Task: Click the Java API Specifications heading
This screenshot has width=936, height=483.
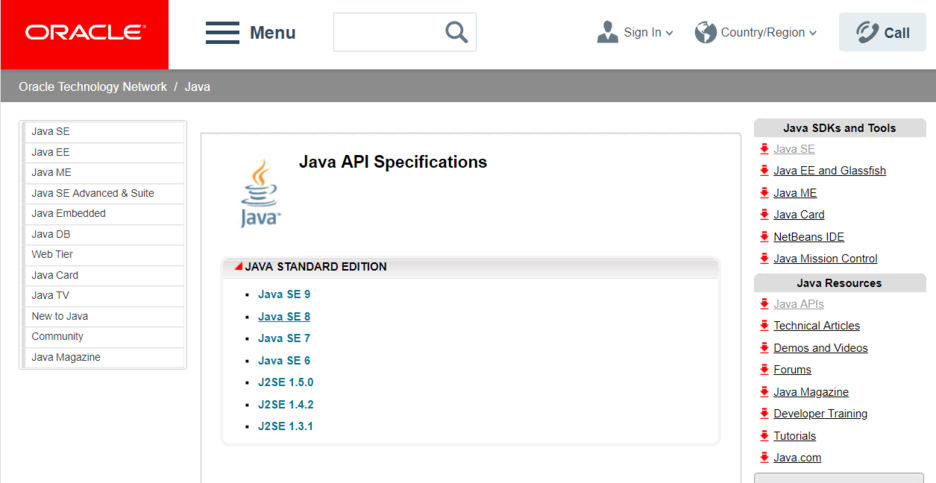Action: 393,162
